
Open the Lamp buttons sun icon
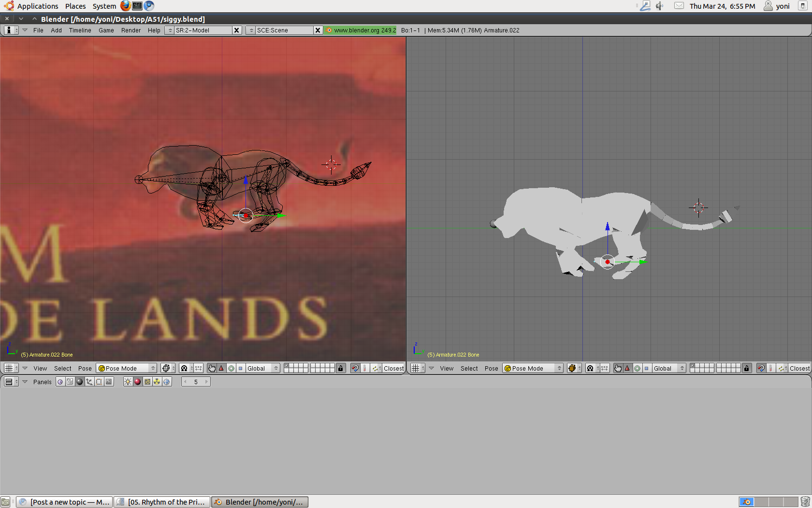(128, 382)
